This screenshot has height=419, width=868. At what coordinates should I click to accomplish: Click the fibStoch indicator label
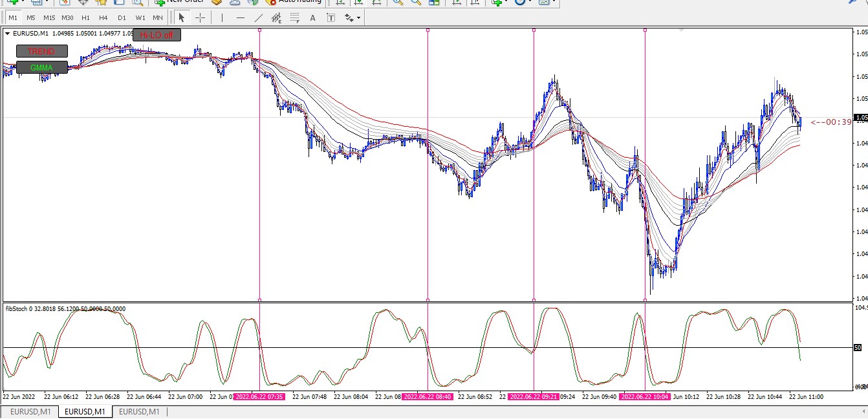coord(65,308)
